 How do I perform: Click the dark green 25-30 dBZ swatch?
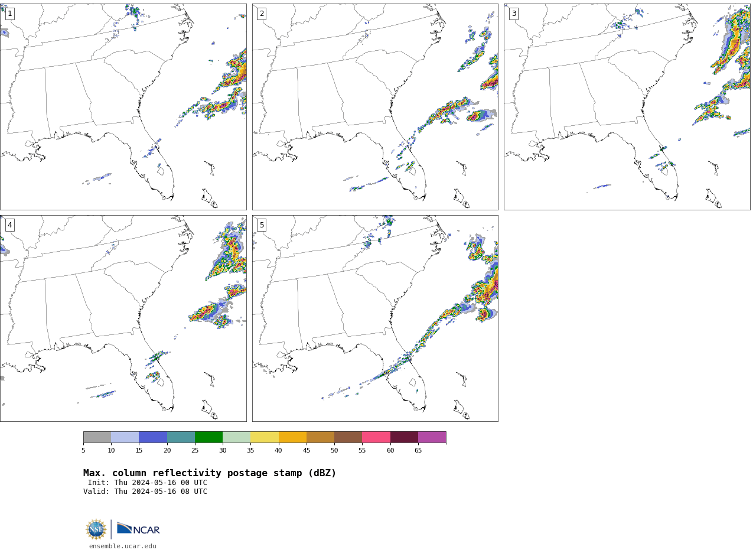(208, 437)
